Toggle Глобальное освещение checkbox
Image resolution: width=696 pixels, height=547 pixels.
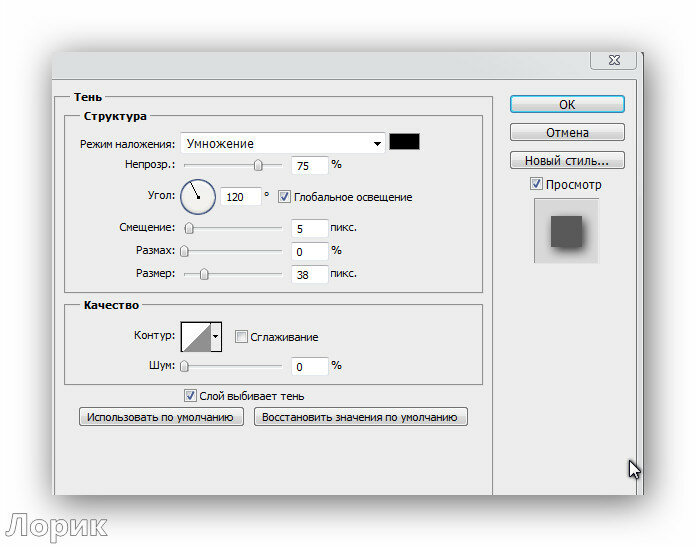(284, 197)
